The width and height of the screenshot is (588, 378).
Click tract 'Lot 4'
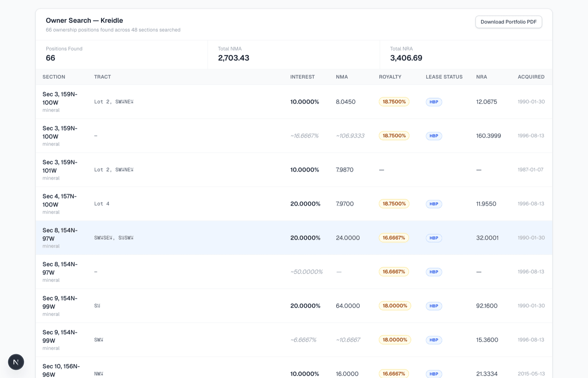[x=102, y=204]
